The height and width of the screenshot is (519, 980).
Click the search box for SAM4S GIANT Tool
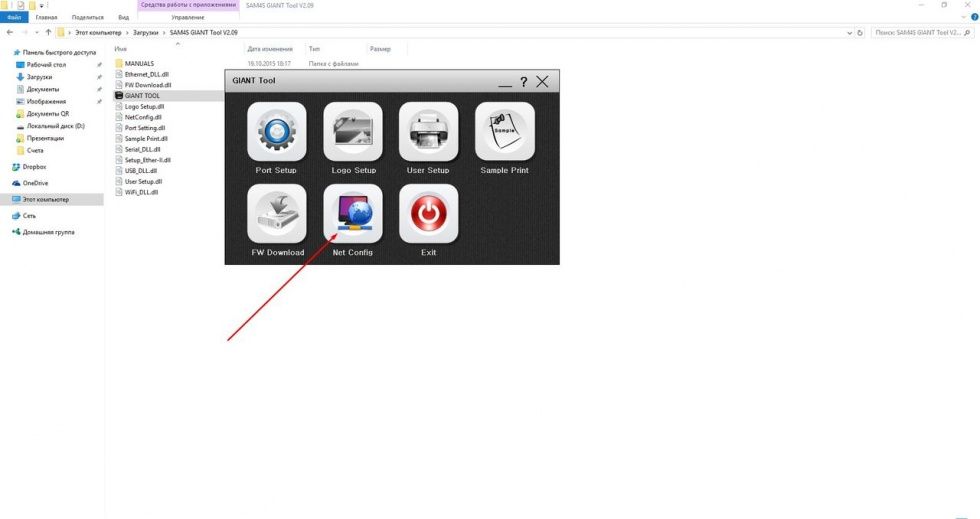tap(922, 33)
